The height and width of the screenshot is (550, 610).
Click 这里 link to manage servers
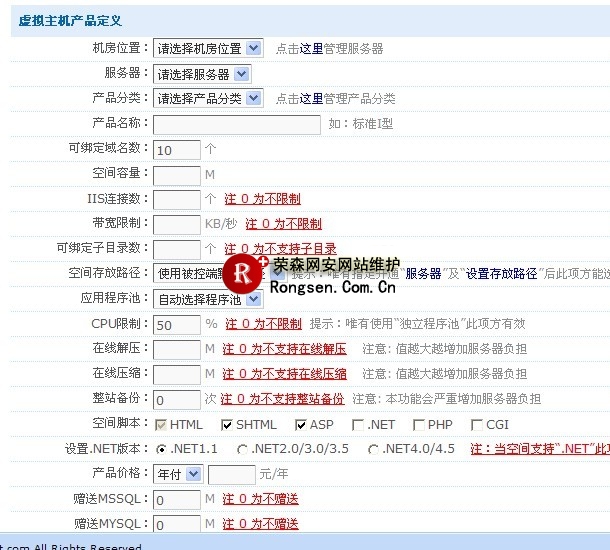click(x=312, y=49)
